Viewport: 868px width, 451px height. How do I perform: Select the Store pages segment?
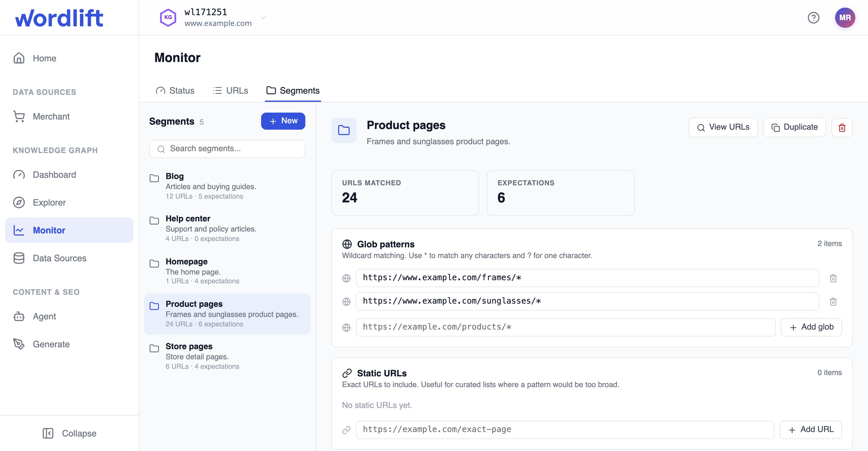coord(227,356)
